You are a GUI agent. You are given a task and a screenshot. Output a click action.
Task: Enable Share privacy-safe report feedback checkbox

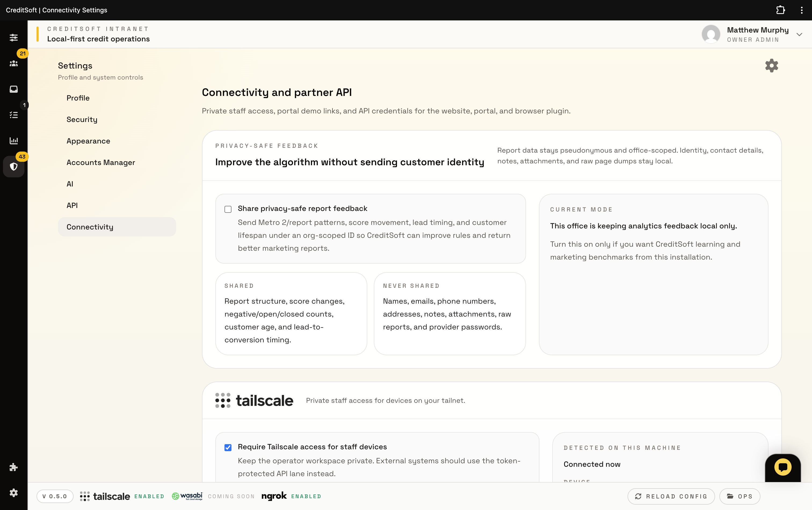[228, 209]
